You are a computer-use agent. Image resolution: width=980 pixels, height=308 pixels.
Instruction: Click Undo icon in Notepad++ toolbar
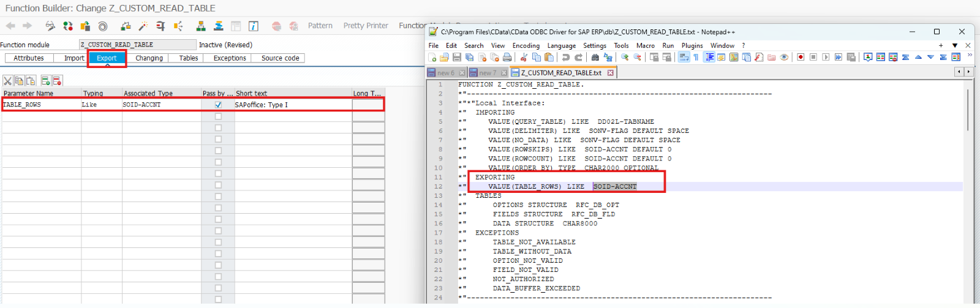[565, 57]
